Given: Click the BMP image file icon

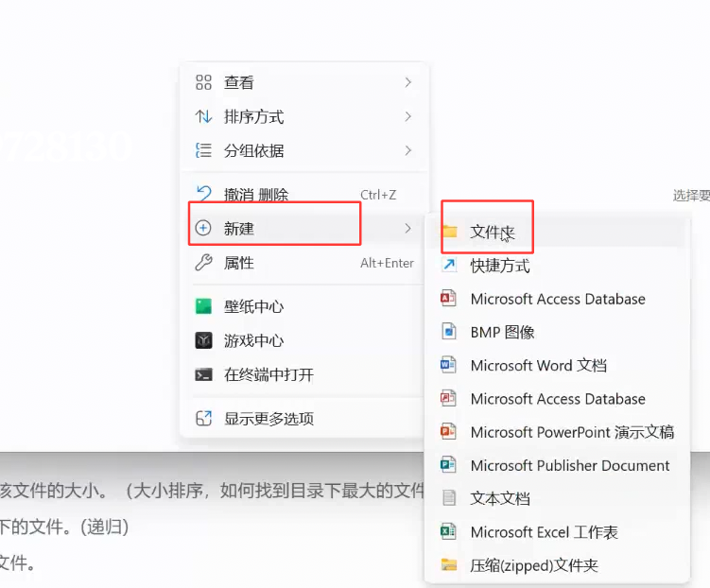Looking at the screenshot, I should [x=449, y=332].
